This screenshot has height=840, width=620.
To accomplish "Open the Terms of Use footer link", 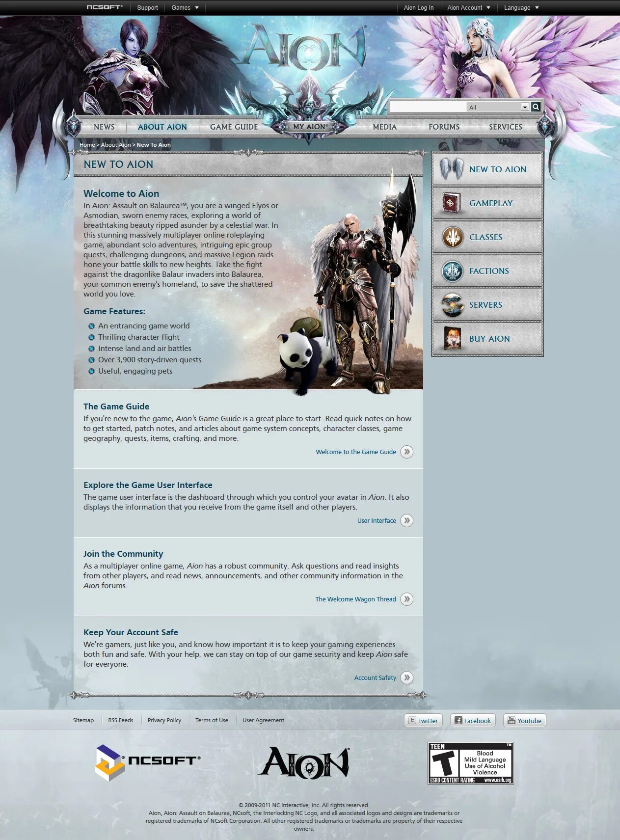I will [x=212, y=720].
